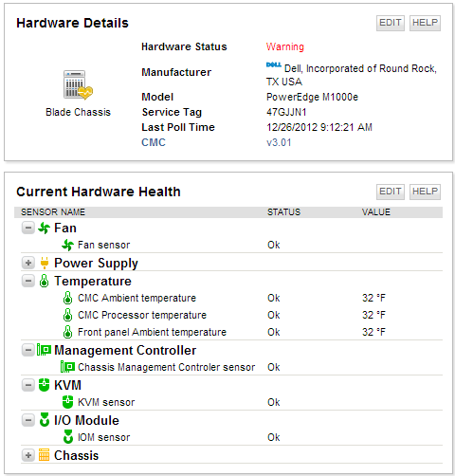Select the CMC Processor temperature label
Image resolution: width=455 pixels, height=476 pixels.
142,315
